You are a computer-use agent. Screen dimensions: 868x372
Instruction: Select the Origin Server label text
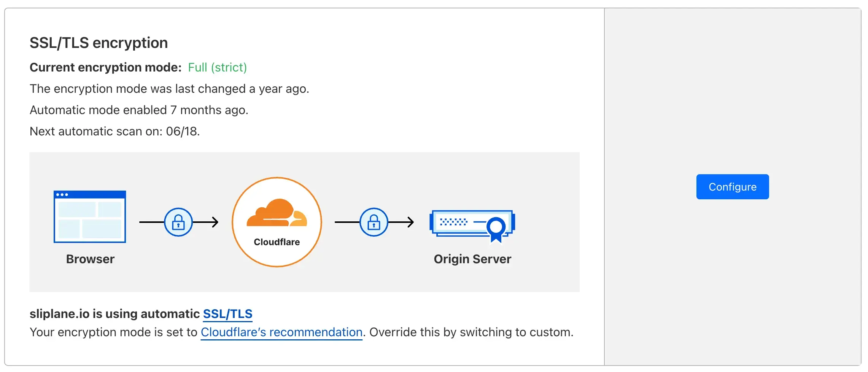(x=473, y=259)
